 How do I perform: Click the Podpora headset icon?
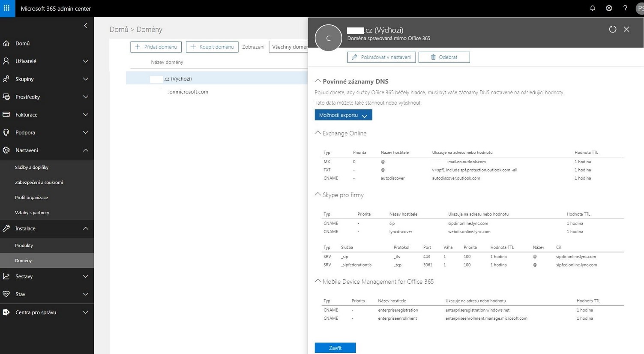(x=6, y=132)
